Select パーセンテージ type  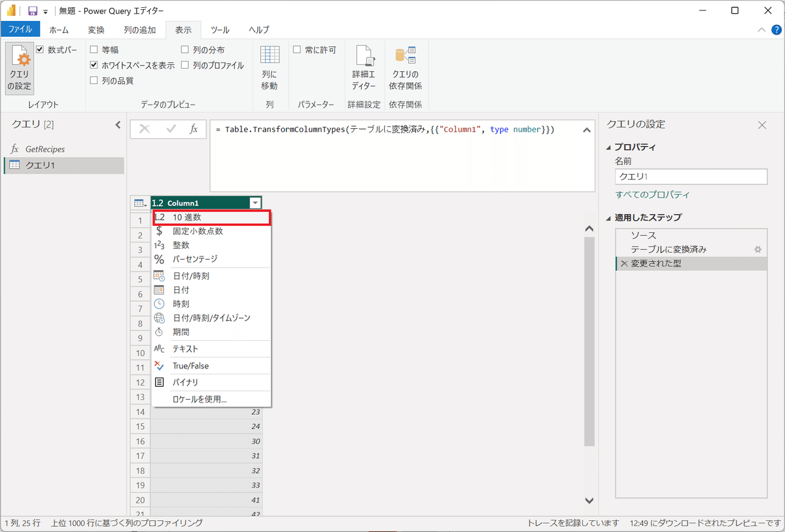pos(211,259)
